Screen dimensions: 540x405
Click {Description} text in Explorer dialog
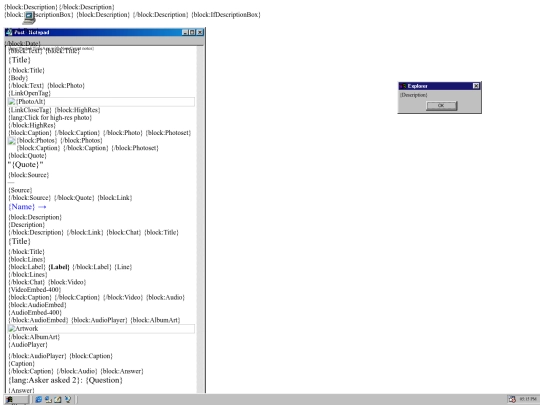point(414,95)
